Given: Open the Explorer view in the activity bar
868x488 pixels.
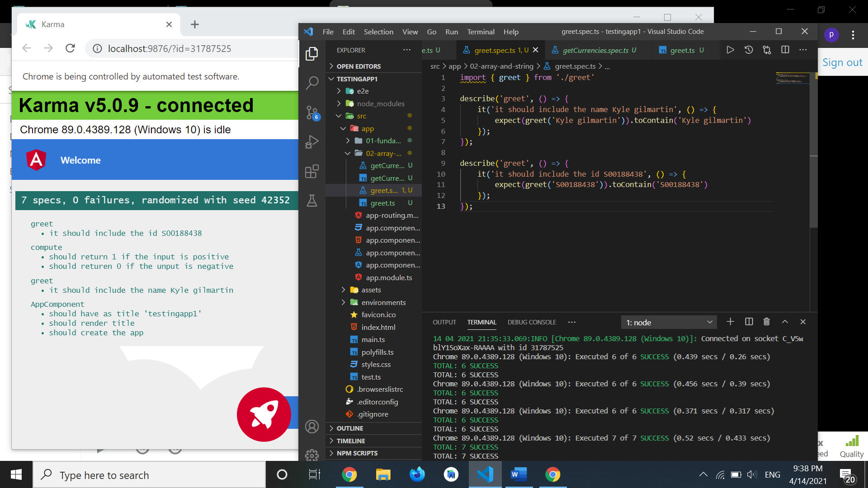Looking at the screenshot, I should pyautogui.click(x=311, y=54).
